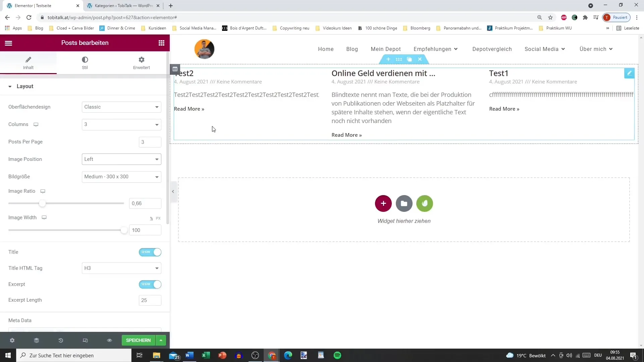Click the Posts Per Page number field
The height and width of the screenshot is (362, 644).
(x=150, y=142)
